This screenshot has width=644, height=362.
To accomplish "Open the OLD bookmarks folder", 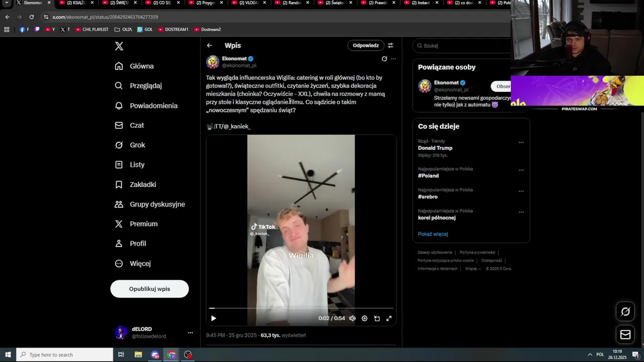I will coord(123,29).
